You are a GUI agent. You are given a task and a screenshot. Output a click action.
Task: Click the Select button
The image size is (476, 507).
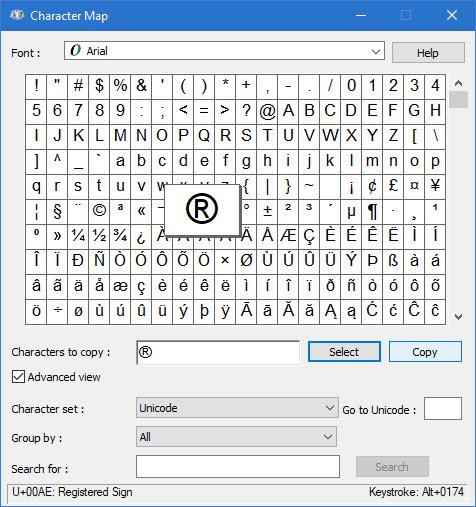pyautogui.click(x=344, y=352)
